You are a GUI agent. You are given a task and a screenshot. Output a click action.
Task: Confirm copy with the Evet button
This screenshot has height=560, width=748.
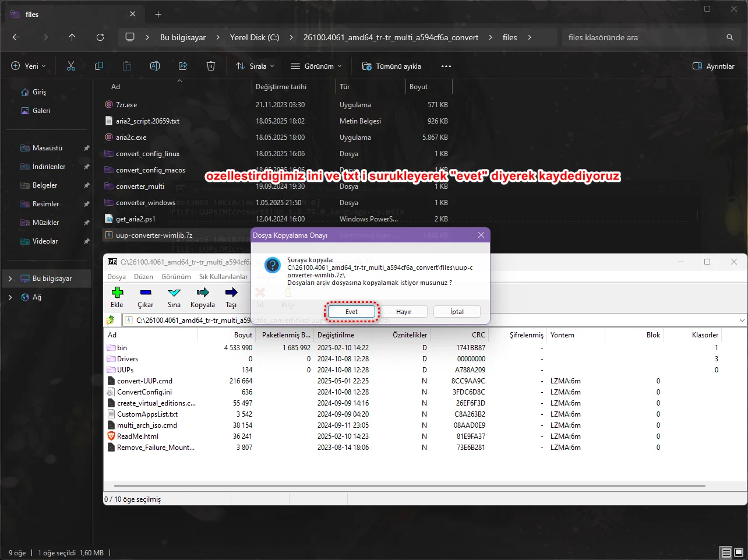point(351,312)
